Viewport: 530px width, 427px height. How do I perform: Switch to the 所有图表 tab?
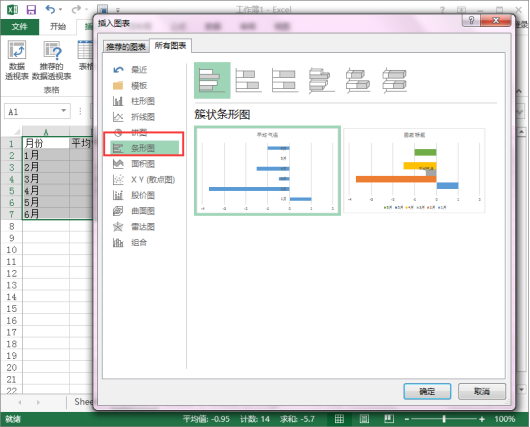[x=170, y=46]
